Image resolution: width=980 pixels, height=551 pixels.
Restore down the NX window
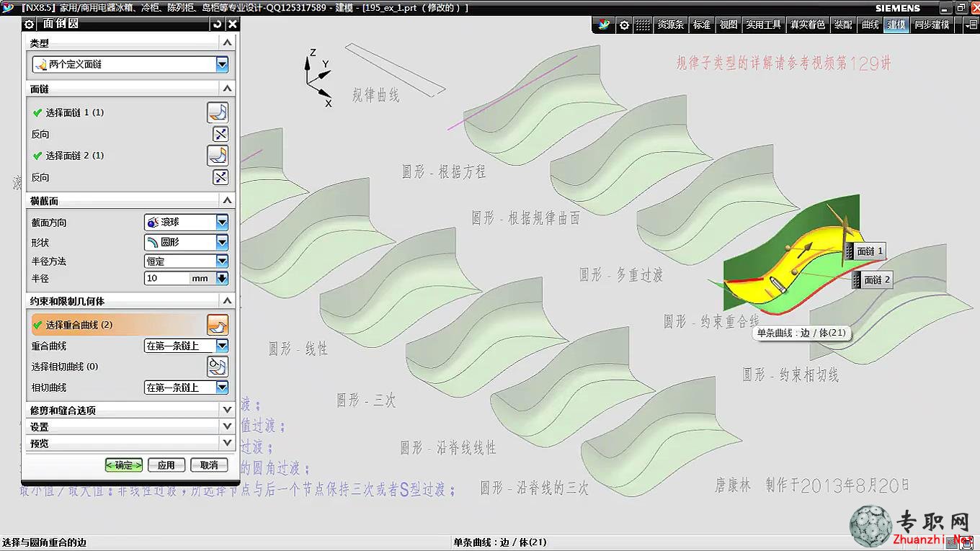(x=961, y=7)
